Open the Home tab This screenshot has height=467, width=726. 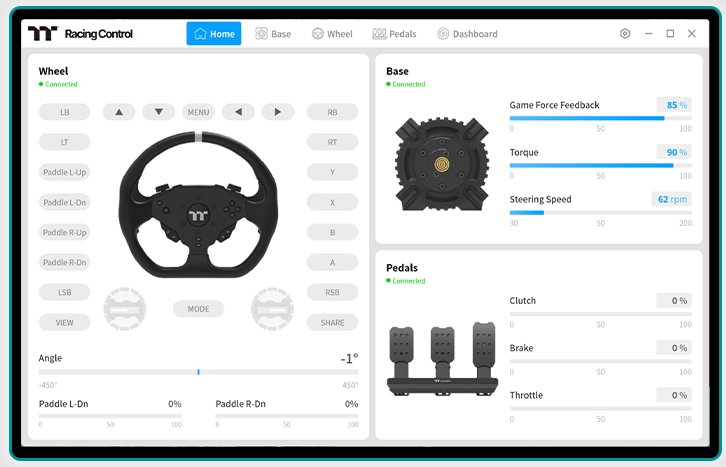(x=213, y=34)
